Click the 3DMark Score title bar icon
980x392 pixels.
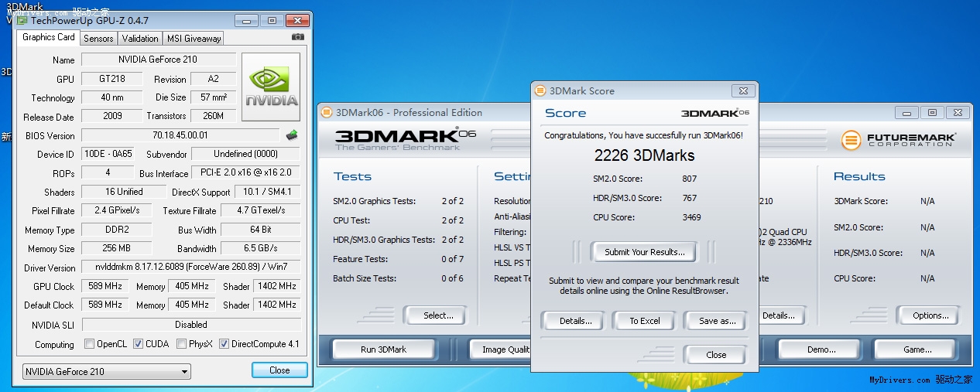(x=540, y=90)
